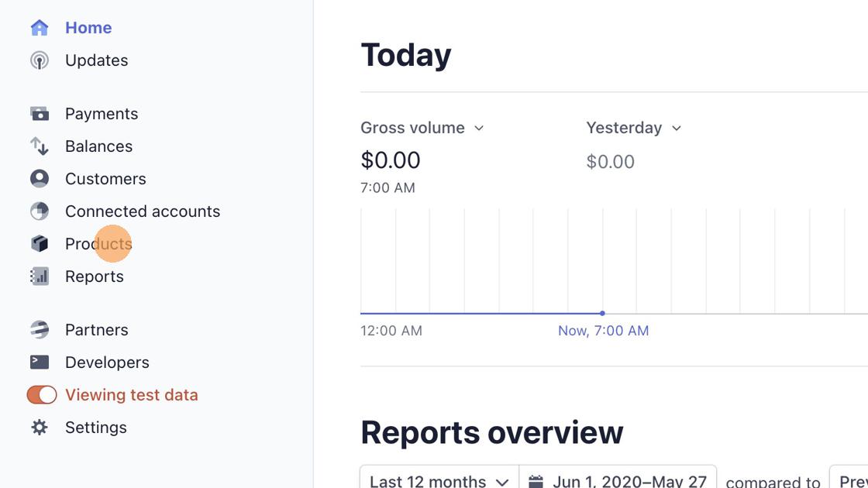Image resolution: width=868 pixels, height=488 pixels.
Task: Click the Connected accounts pie icon
Action: [40, 211]
